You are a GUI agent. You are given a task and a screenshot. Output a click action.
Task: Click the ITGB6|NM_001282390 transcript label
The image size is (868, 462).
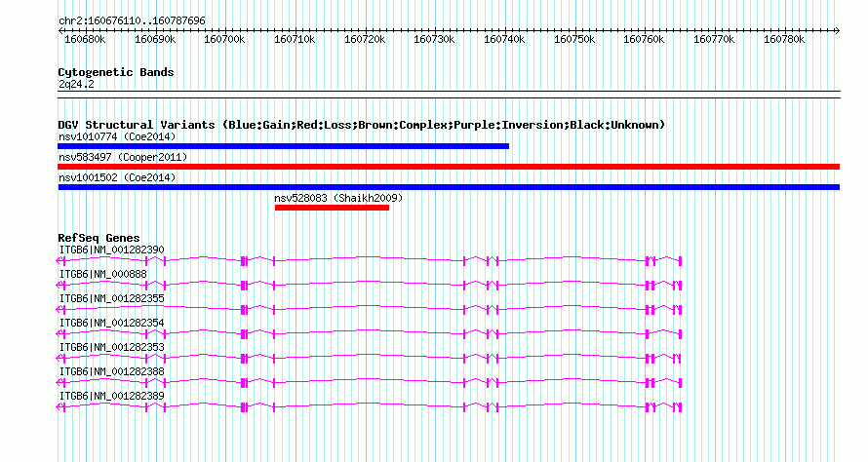112,250
